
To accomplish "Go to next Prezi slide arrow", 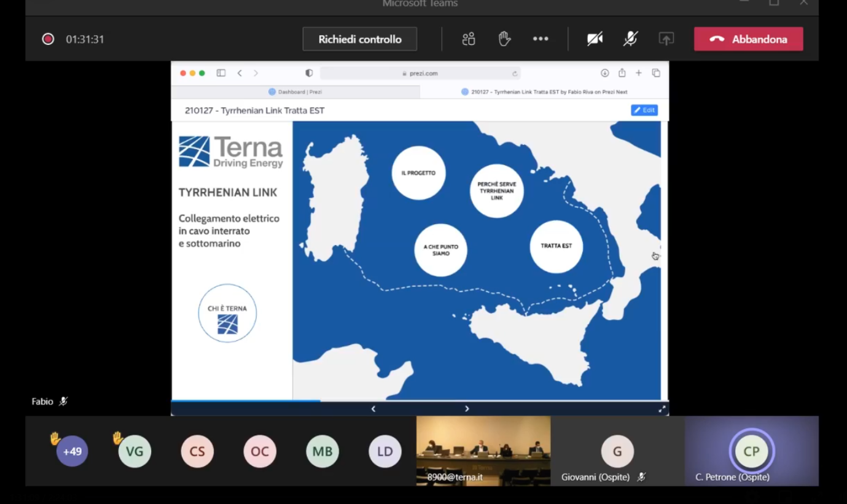I will 467,409.
